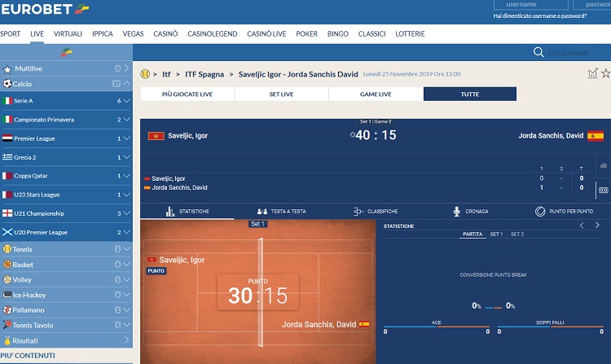Click the U21 Championship England flag
This screenshot has height=364, width=611.
(7, 213)
